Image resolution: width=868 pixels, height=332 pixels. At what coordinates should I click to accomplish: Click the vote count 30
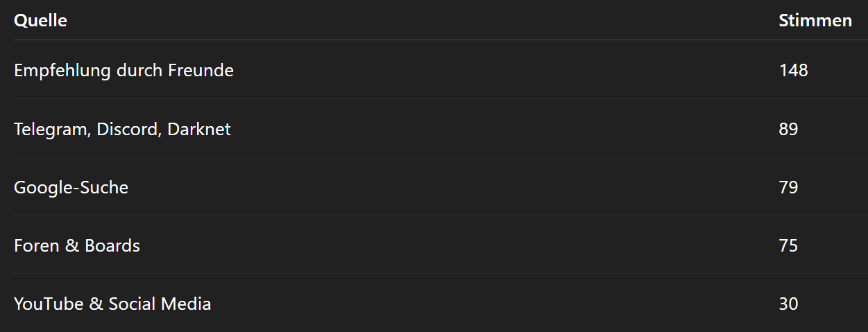pyautogui.click(x=788, y=304)
